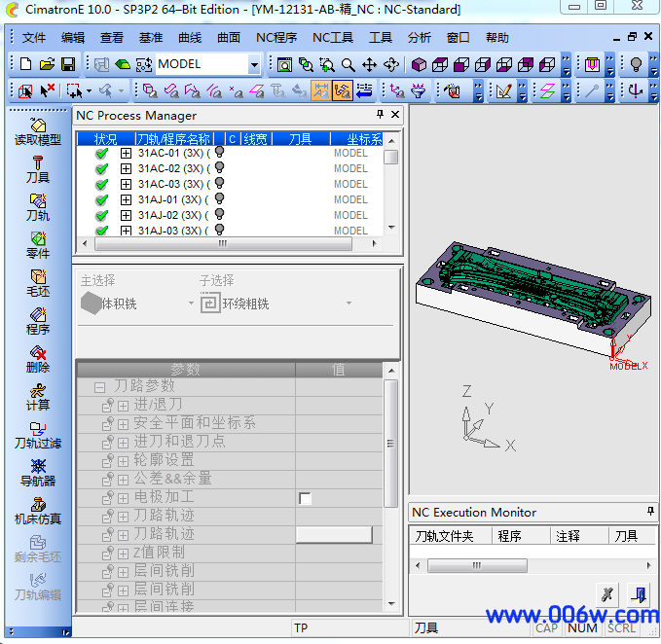Click the Open file folder icon
Image resolution: width=661 pixels, height=644 pixels.
click(47, 64)
